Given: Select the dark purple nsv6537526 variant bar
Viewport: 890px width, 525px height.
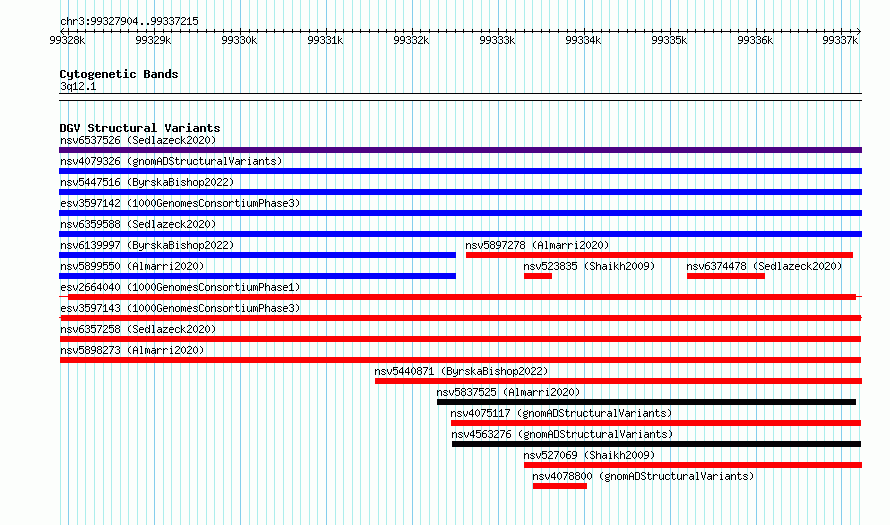Looking at the screenshot, I should pyautogui.click(x=460, y=150).
